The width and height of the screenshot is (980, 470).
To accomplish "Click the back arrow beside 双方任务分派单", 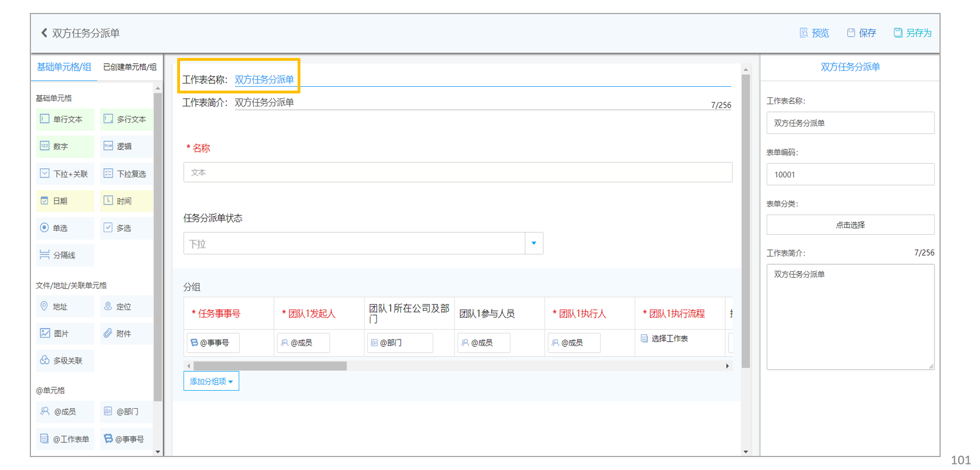I will coord(44,33).
